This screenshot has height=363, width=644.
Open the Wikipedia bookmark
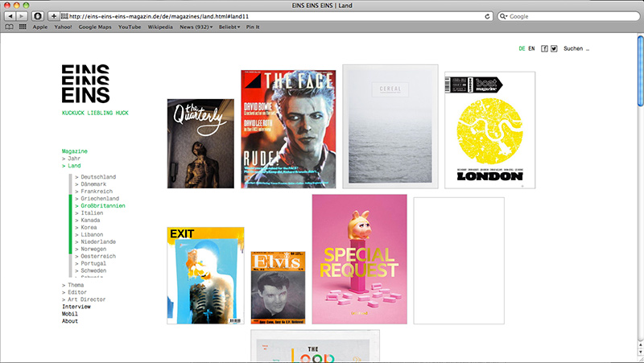(160, 27)
